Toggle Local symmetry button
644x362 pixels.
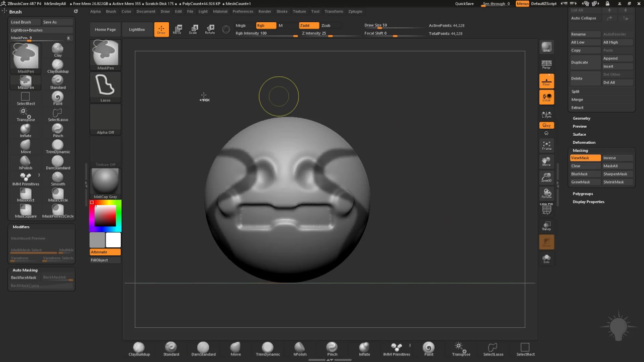[x=546, y=98]
